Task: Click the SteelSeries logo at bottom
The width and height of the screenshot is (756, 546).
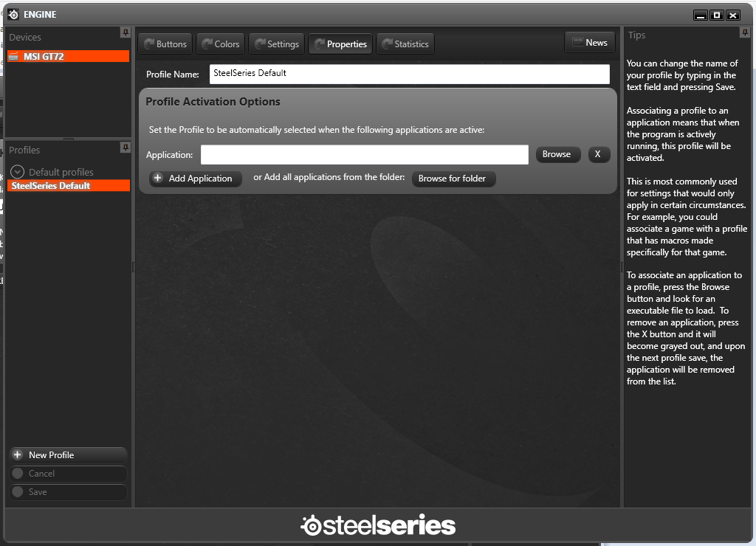Action: click(x=378, y=525)
